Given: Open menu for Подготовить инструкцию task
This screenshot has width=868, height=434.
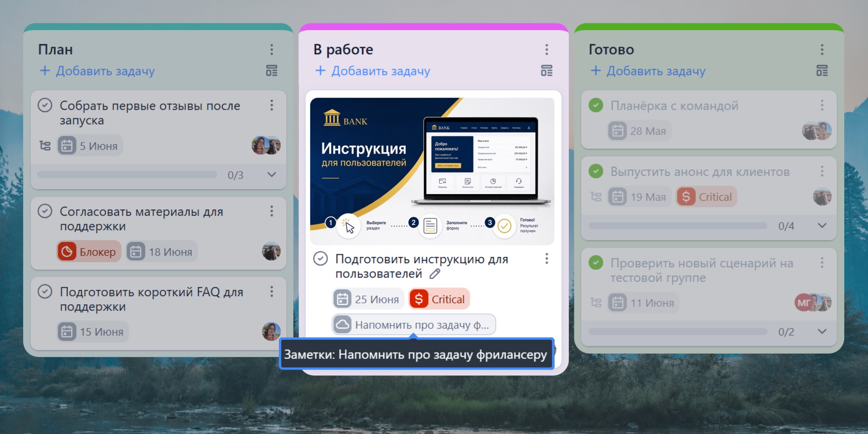Looking at the screenshot, I should click(x=547, y=259).
